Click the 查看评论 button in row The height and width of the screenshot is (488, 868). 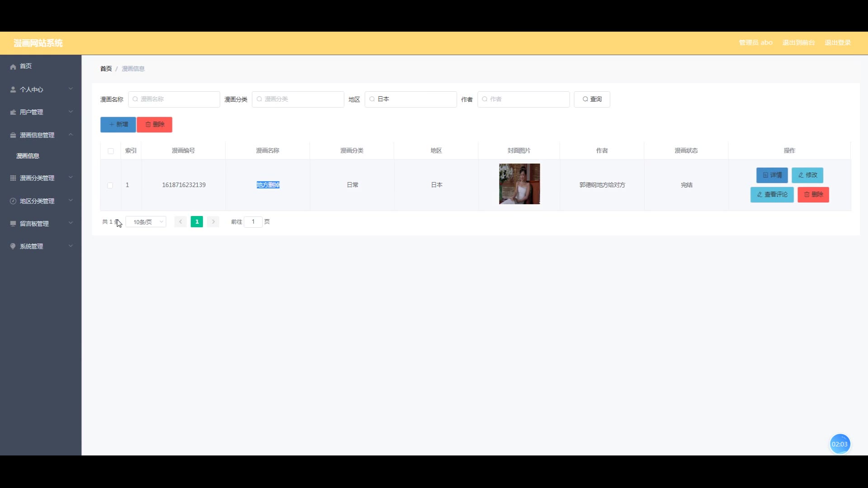coord(772,195)
